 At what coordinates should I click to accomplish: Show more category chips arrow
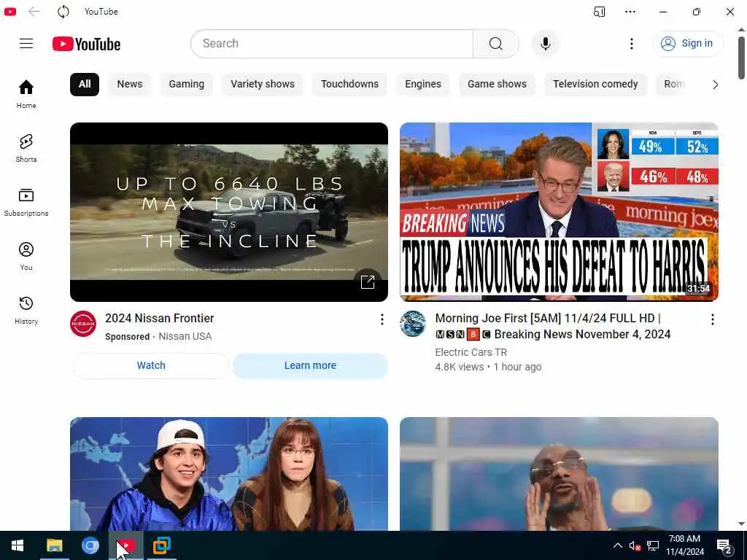pos(715,85)
